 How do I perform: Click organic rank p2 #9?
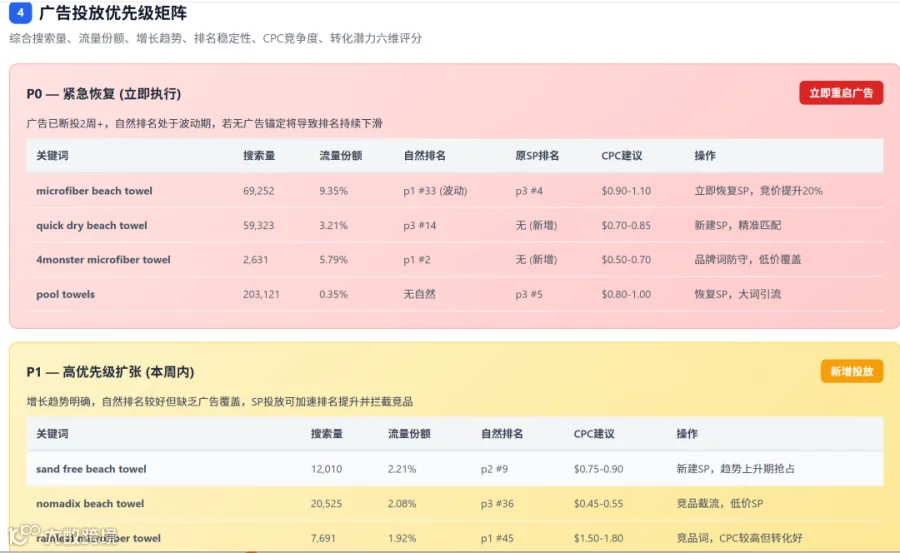(494, 469)
